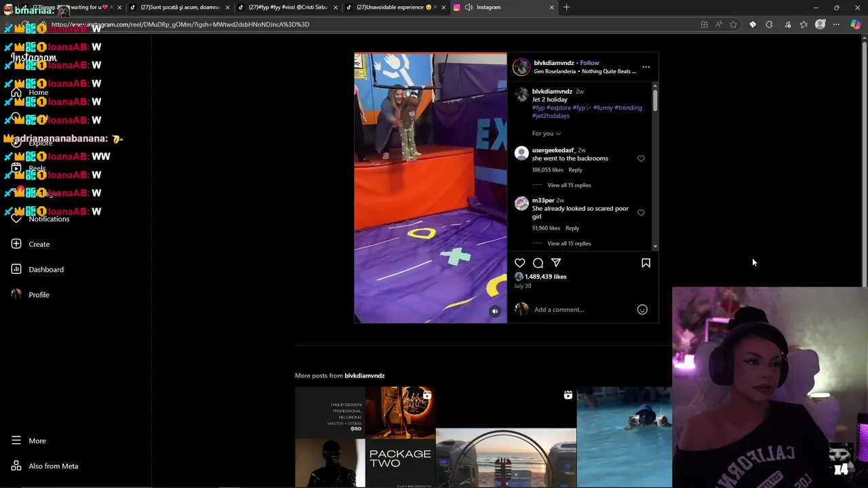This screenshot has width=868, height=488.
Task: Open the browser profile avatar
Action: (x=820, y=24)
